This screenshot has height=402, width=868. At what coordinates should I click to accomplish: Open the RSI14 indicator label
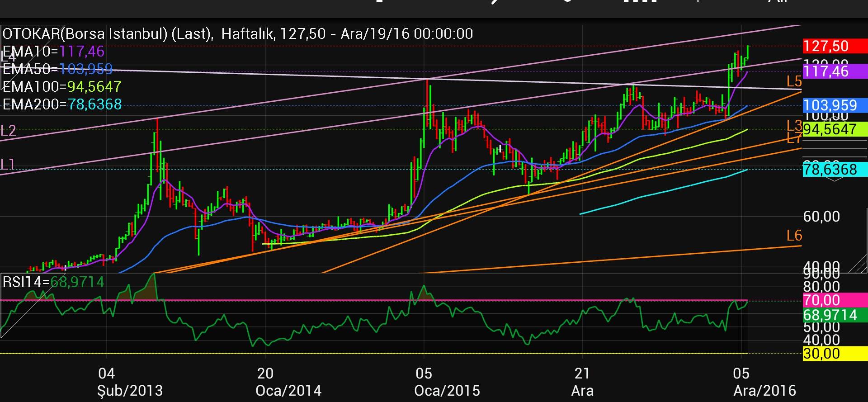click(x=53, y=282)
